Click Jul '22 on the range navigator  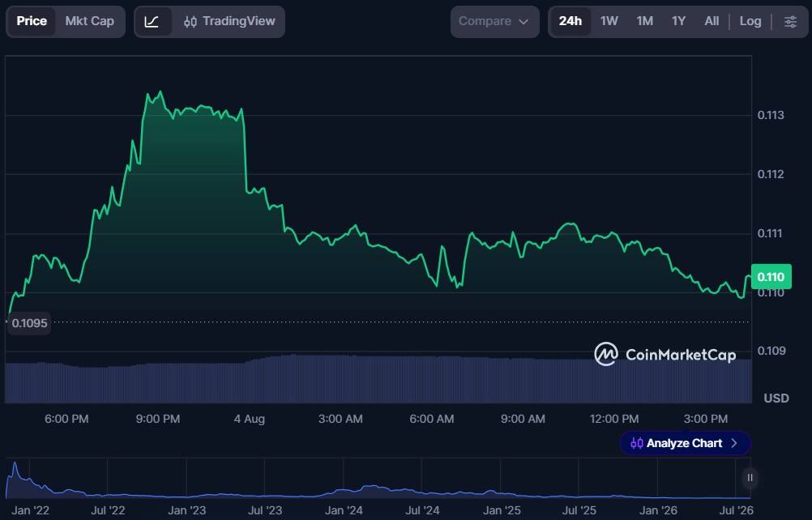[108, 511]
